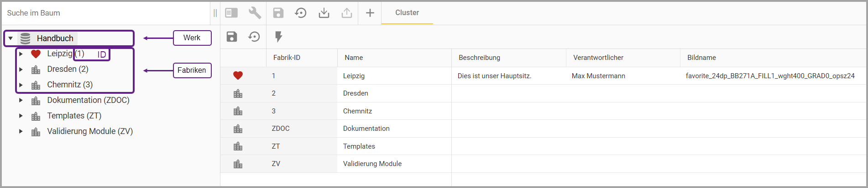
Task: Click the panel splitter handle beside search
Action: pyautogui.click(x=215, y=13)
